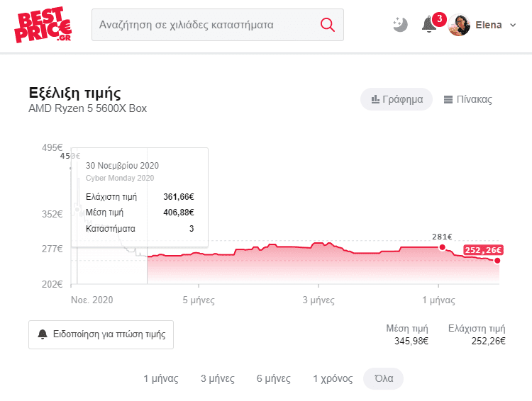Click the 495€ y-axis label

point(52,147)
